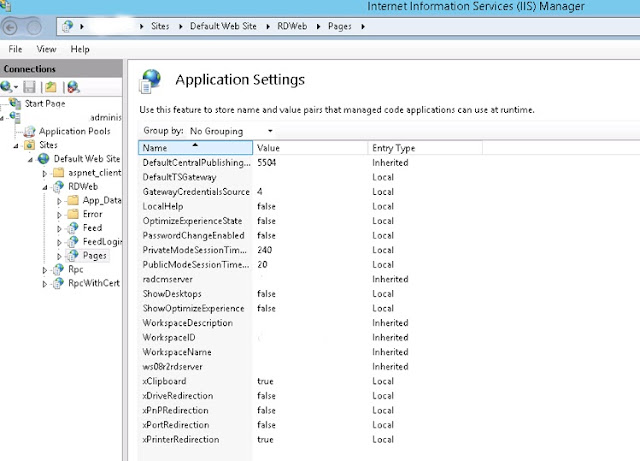Open the Group by No Grouping dropdown
Viewport: 640px width, 461px height.
tap(232, 131)
